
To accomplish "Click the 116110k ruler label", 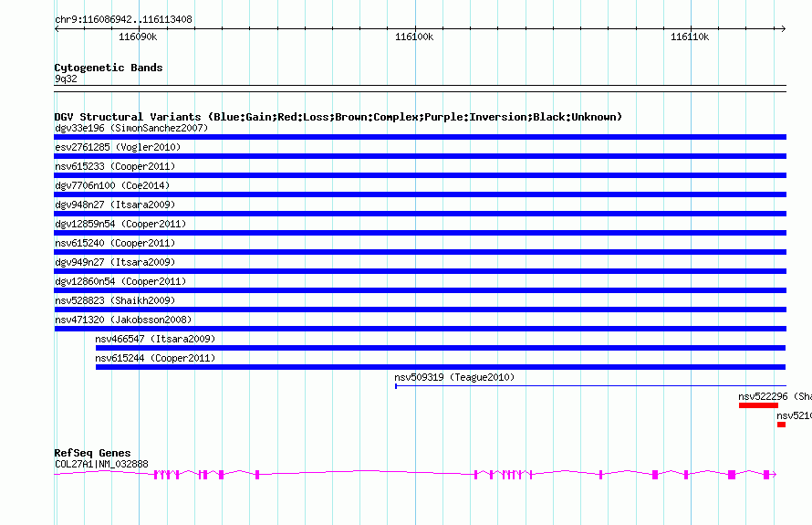I will pos(690,37).
